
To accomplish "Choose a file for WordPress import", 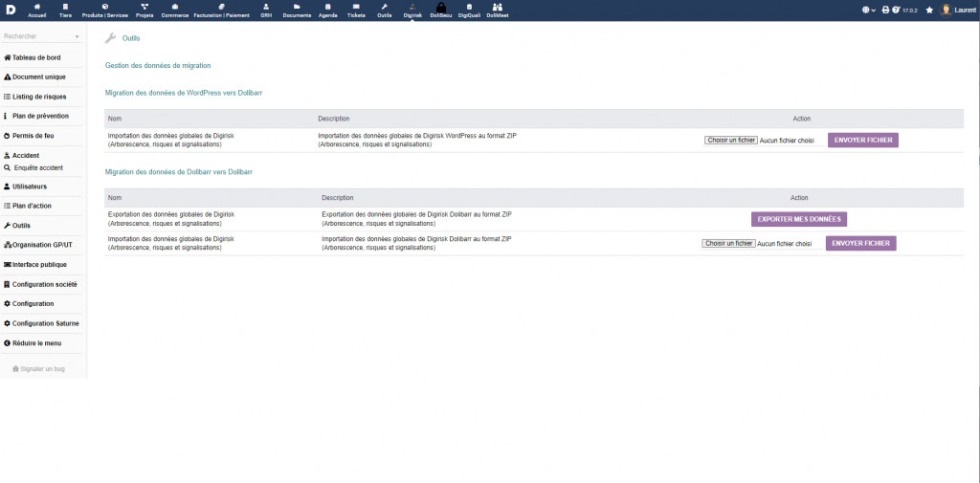I will pos(730,141).
